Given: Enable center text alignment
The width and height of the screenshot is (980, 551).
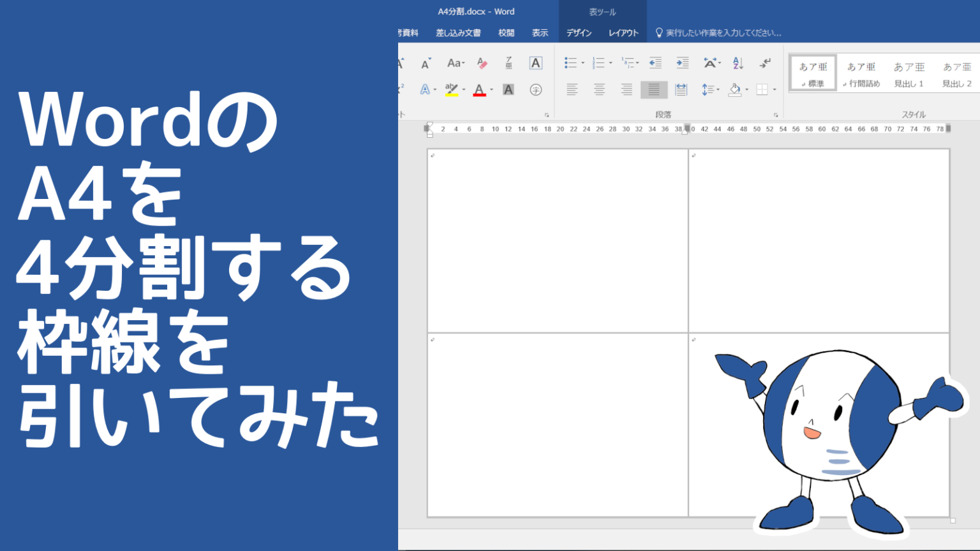Looking at the screenshot, I should [x=599, y=89].
